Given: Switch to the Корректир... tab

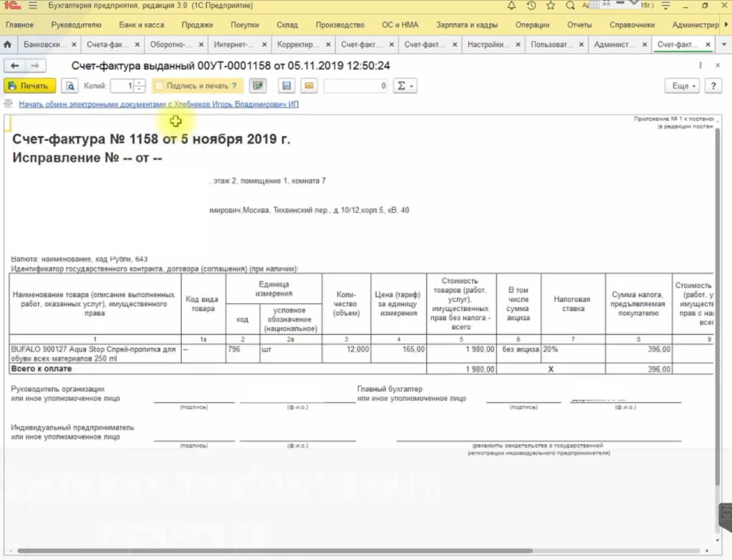Looking at the screenshot, I should (x=298, y=45).
